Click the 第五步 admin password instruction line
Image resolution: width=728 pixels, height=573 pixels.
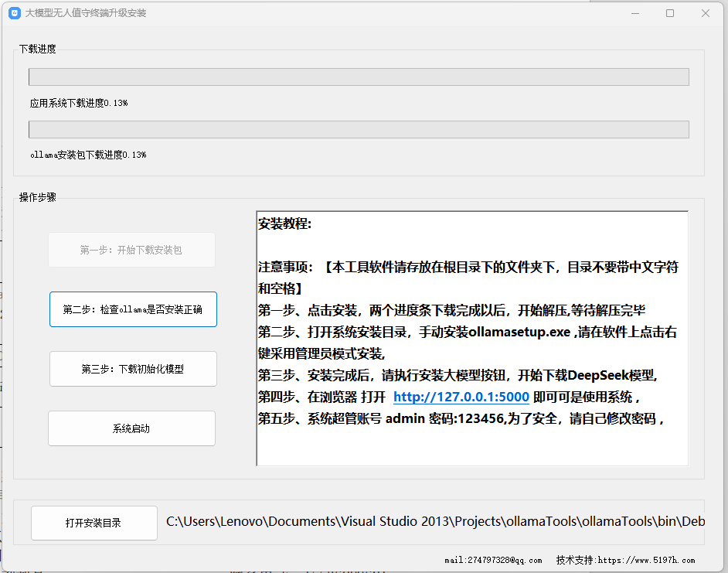point(461,418)
